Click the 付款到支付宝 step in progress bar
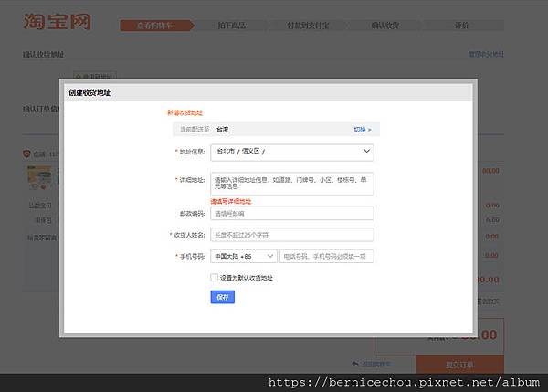Screen dimensions: 548x392 point(308,26)
